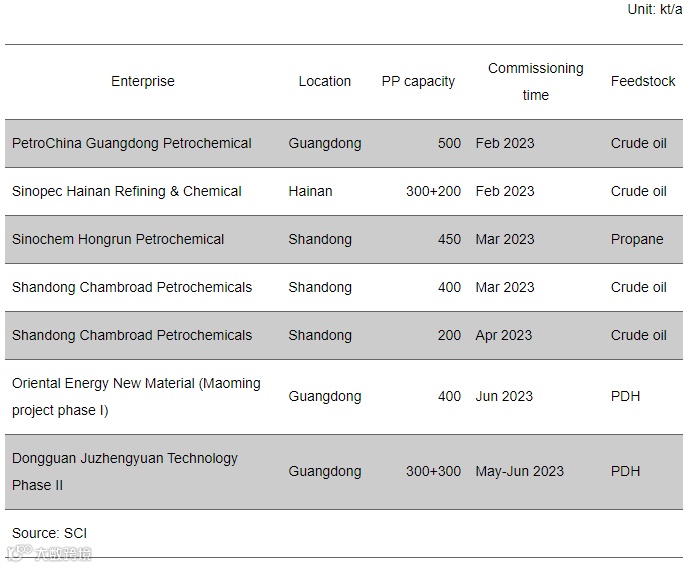The height and width of the screenshot is (568, 694).
Task: Select the Unit: kt/a label
Action: coord(655,9)
